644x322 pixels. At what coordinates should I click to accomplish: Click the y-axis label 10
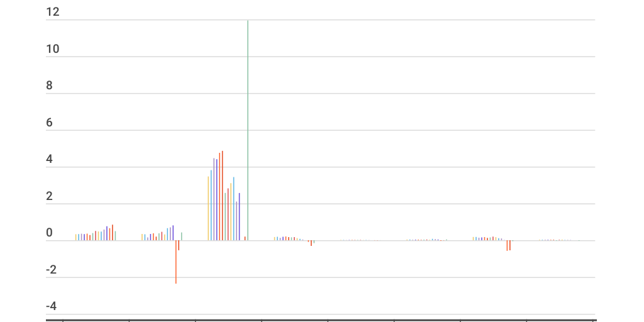(53, 49)
